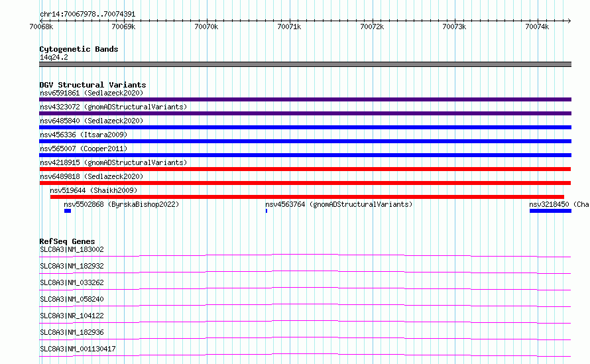Click the magenta line under SLC8A3|NM_058240
Screen dimensions: 590x364
(305, 305)
